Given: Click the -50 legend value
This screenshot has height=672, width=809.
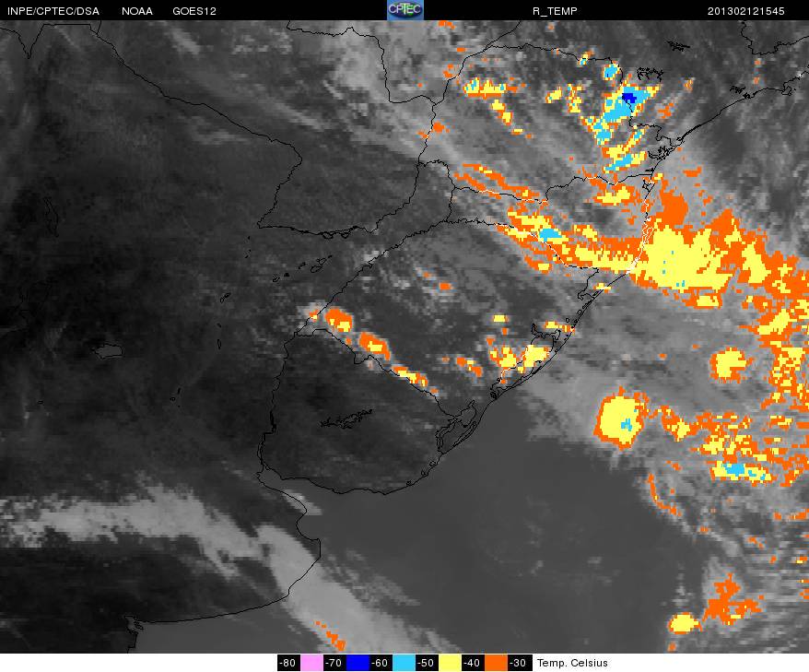Looking at the screenshot, I should click(427, 663).
